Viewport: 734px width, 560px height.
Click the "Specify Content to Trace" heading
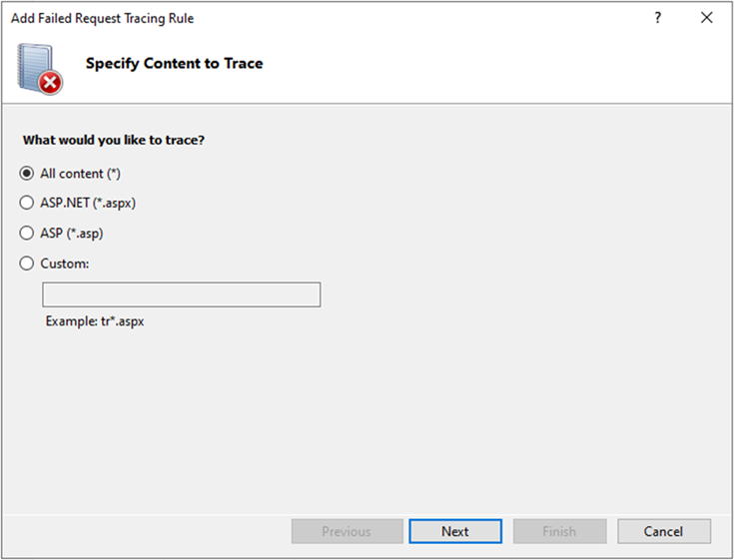click(x=174, y=63)
